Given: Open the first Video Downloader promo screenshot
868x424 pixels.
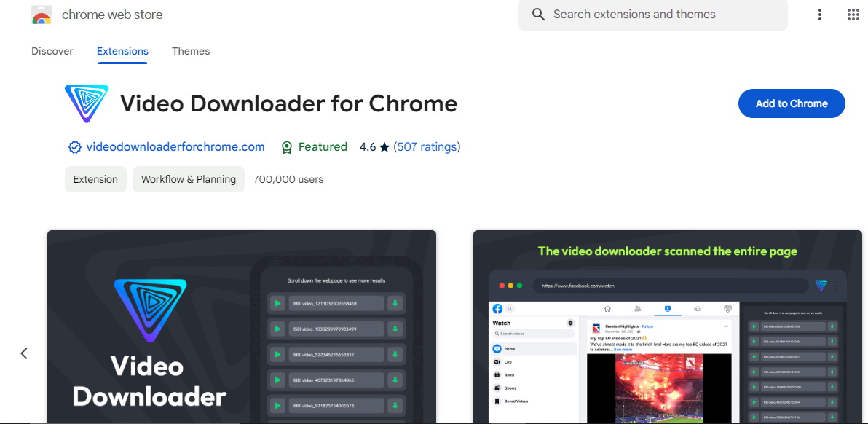Looking at the screenshot, I should [242, 326].
